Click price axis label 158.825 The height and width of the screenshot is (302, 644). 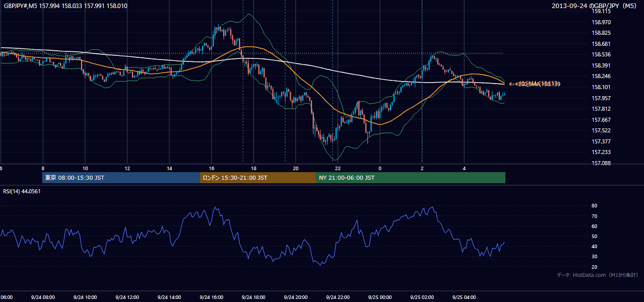[x=602, y=33]
